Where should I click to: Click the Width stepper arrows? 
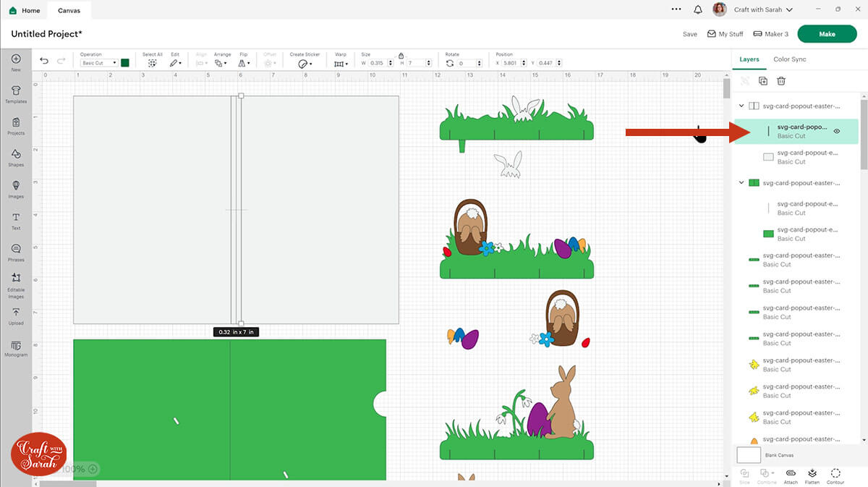coord(391,63)
